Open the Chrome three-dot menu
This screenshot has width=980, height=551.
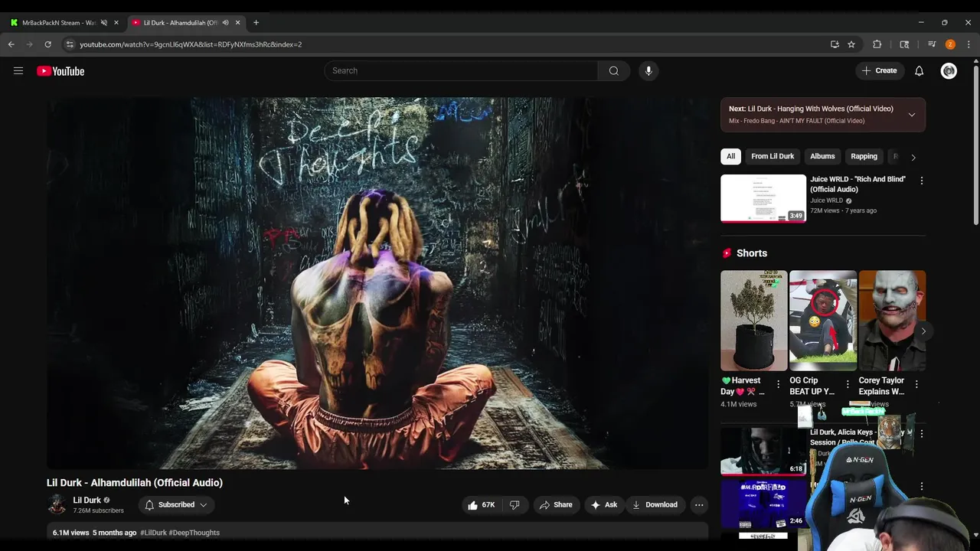pyautogui.click(x=969, y=44)
